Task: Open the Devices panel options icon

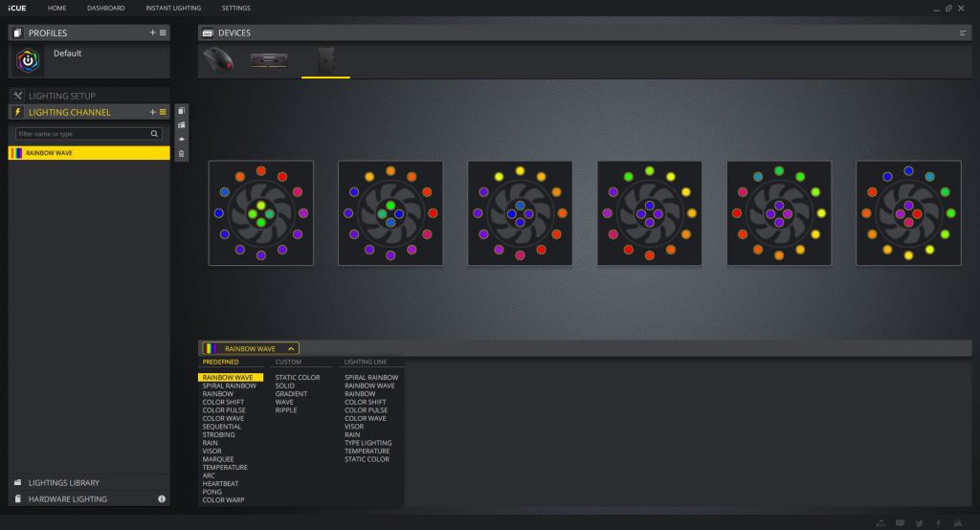Action: pyautogui.click(x=963, y=33)
